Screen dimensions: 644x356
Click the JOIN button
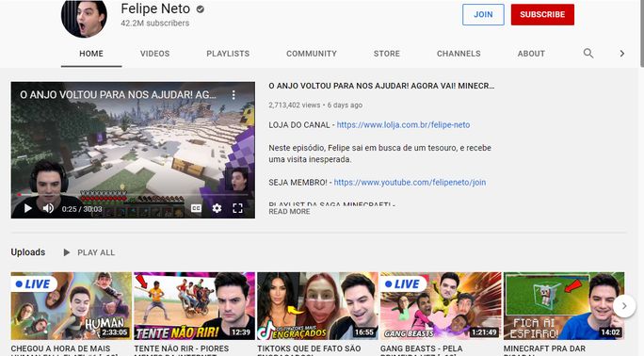coord(483,14)
